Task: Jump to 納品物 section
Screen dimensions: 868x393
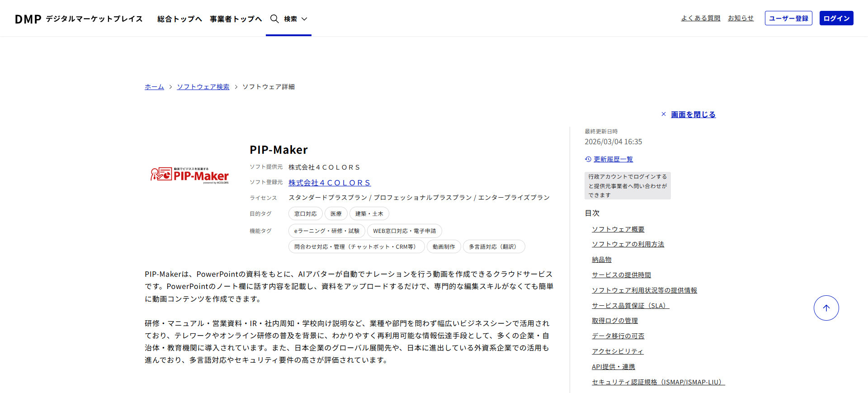Action: pos(602,260)
